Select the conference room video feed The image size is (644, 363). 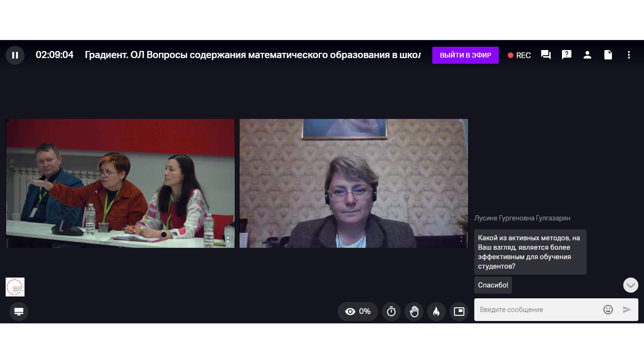[120, 183]
